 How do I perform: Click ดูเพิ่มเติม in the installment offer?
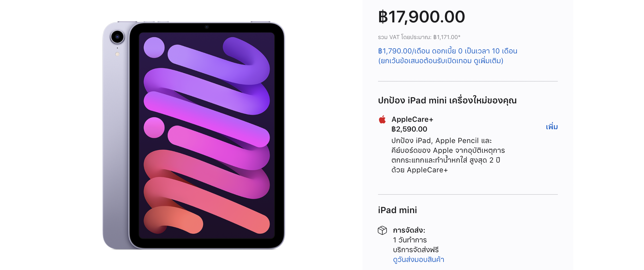click(488, 61)
